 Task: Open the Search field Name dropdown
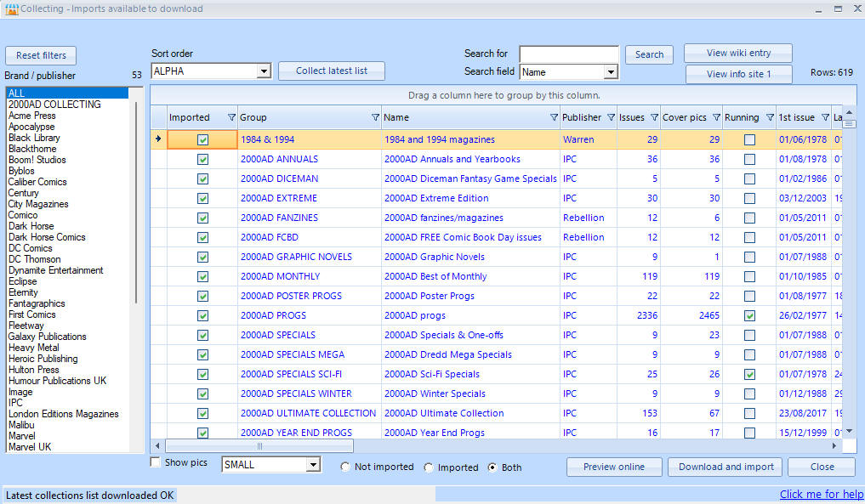pyautogui.click(x=611, y=72)
